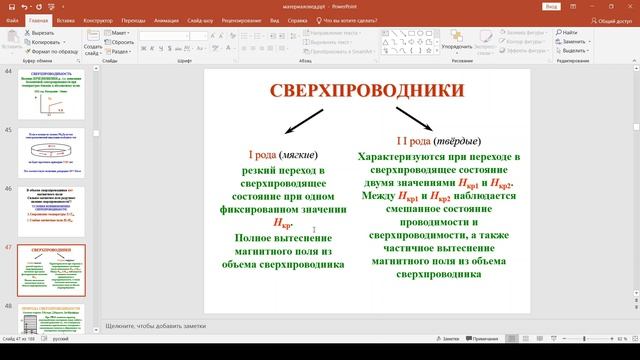Switch to Переходы tab

click(133, 20)
